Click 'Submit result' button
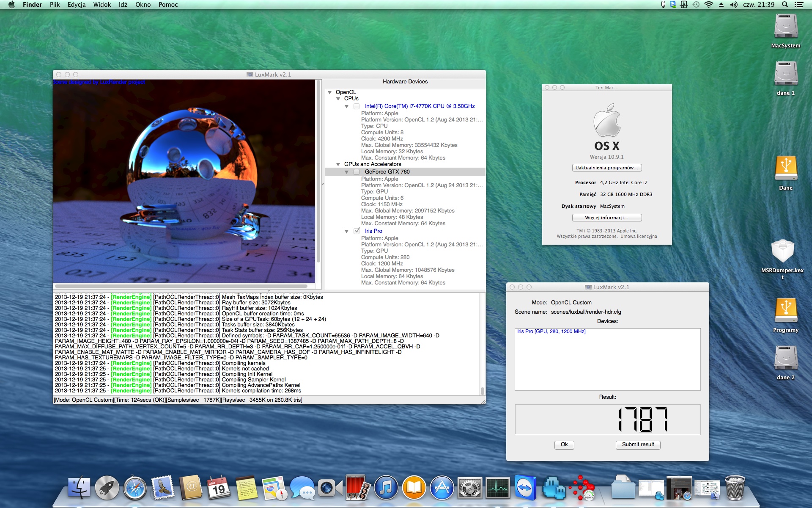This screenshot has height=508, width=812. coord(638,444)
